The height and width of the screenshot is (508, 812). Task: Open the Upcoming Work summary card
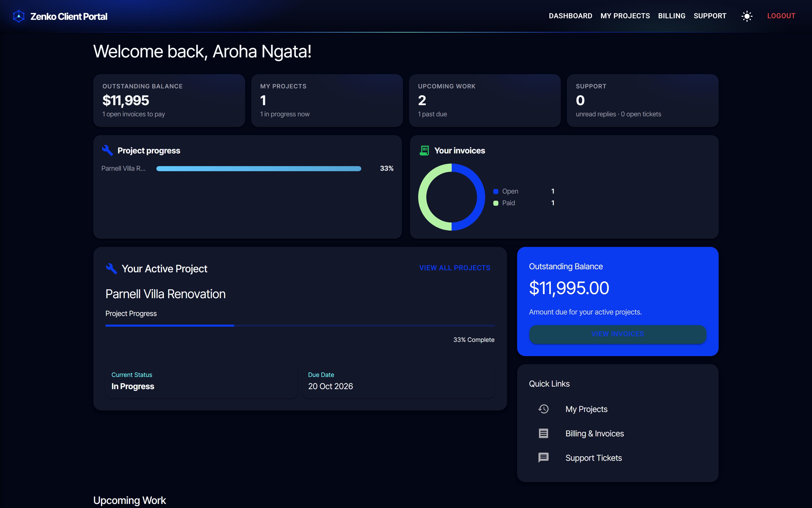(485, 101)
